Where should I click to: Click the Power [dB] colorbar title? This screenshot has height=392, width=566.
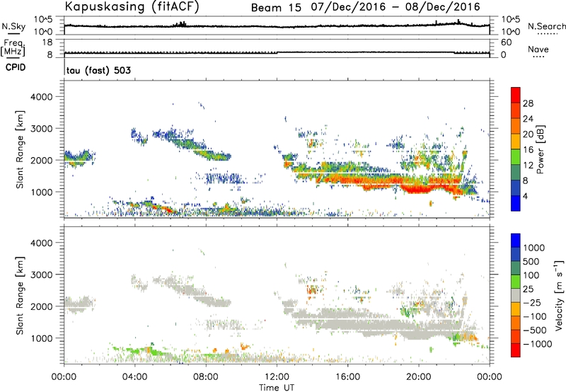click(540, 149)
